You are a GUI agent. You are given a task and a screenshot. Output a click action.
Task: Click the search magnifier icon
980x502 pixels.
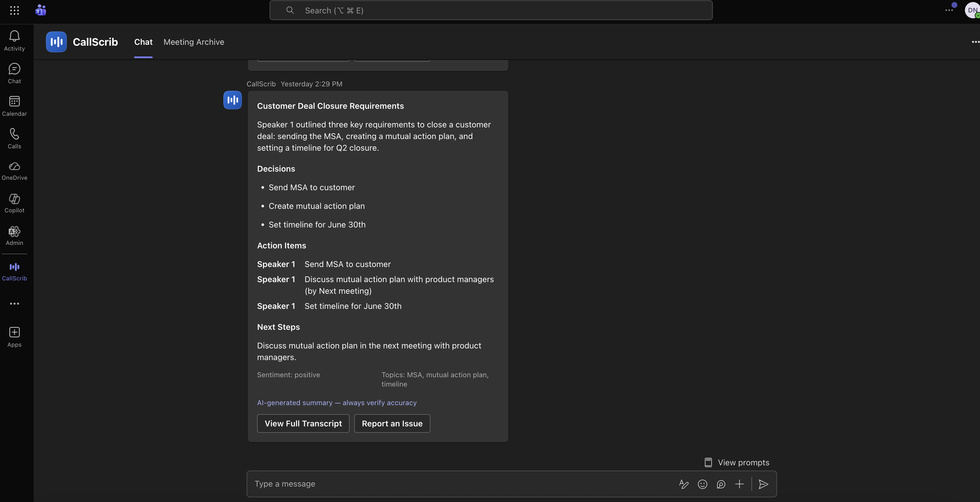pos(290,10)
